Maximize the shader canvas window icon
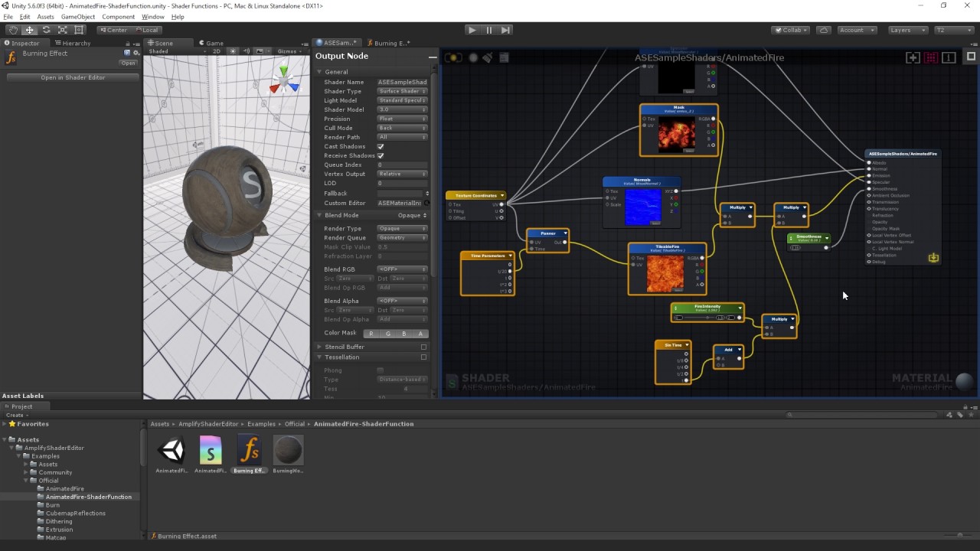The image size is (980, 551). tap(971, 57)
